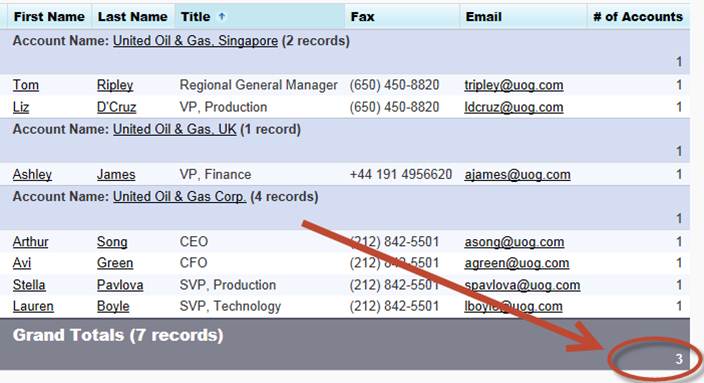Open contact last name Green
The image size is (704, 383).
[115, 263]
